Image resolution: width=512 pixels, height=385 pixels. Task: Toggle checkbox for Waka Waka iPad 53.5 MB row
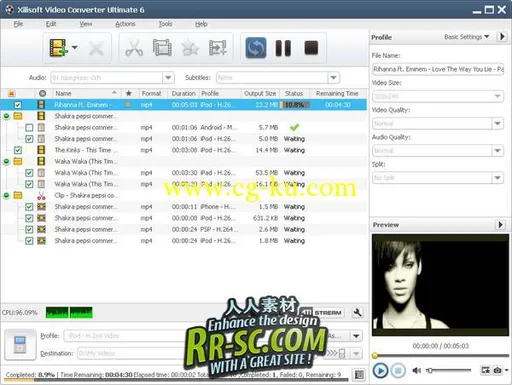[29, 173]
